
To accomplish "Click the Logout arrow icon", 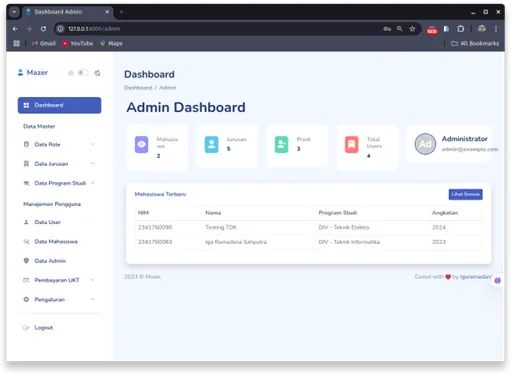I will (x=26, y=328).
